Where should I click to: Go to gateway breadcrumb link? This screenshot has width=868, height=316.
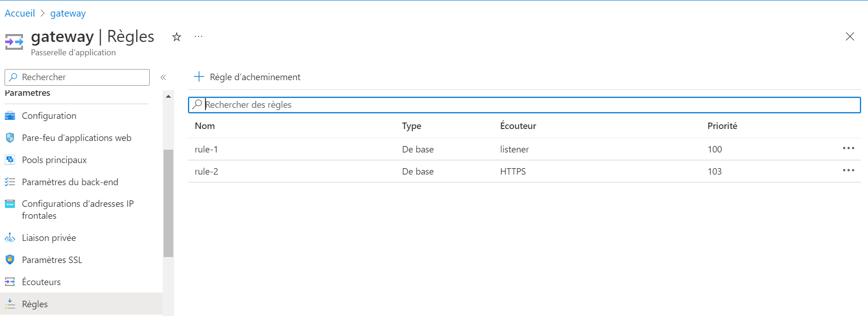(68, 13)
